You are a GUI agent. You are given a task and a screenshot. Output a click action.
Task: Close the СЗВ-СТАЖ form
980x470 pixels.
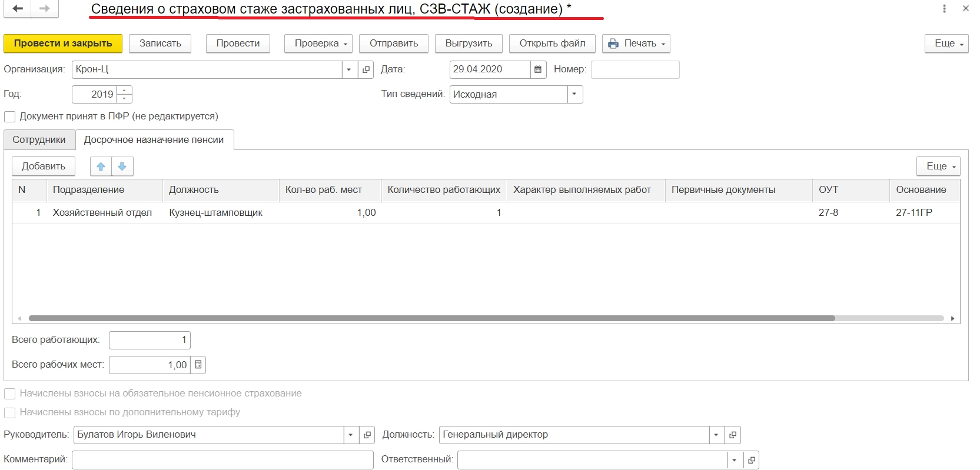pyautogui.click(x=965, y=9)
